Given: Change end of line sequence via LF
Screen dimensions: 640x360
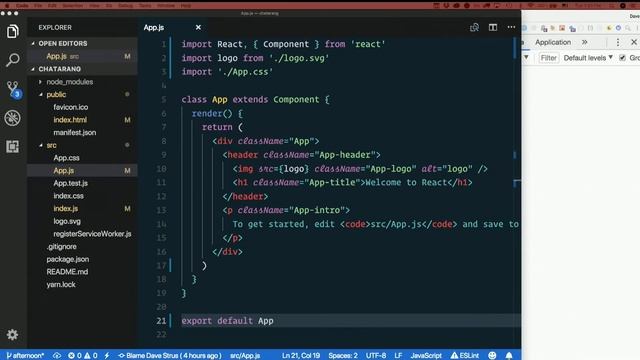Looking at the screenshot, I should [398, 356].
